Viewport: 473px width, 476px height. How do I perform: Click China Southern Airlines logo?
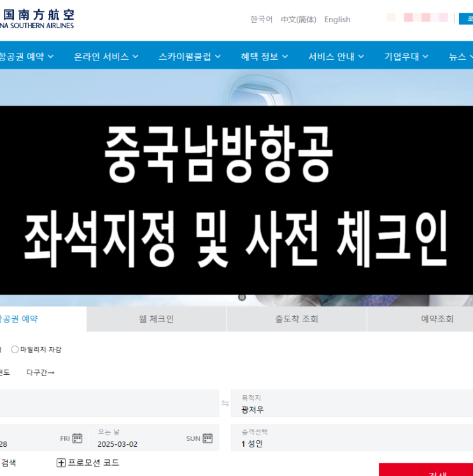[x=37, y=19]
